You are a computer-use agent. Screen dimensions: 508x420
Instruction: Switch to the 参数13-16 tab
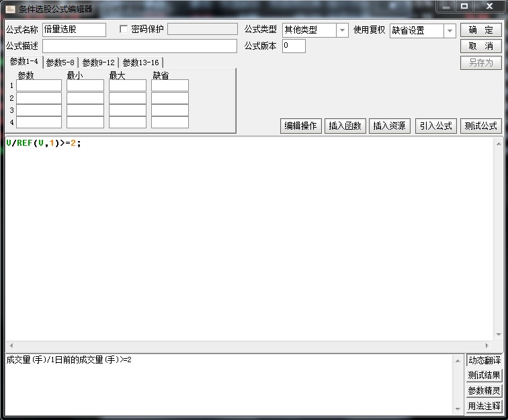[x=141, y=62]
